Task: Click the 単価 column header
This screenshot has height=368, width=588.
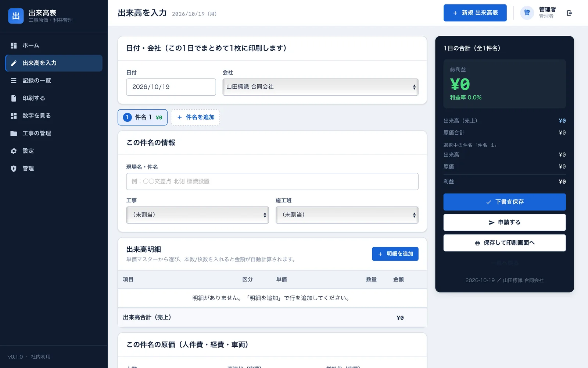Action: (282, 280)
